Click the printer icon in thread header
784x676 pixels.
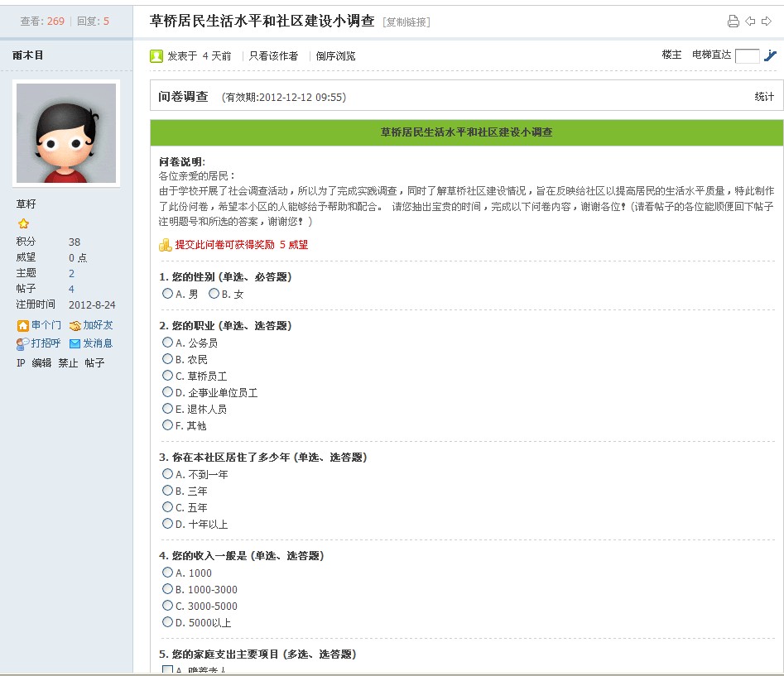(x=733, y=21)
